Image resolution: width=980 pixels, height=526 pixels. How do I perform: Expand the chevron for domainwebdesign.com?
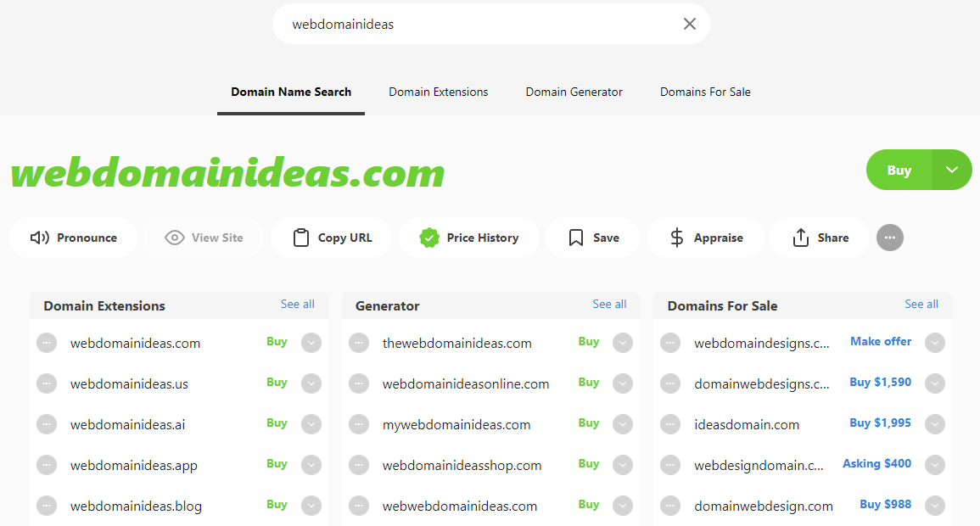(x=934, y=506)
